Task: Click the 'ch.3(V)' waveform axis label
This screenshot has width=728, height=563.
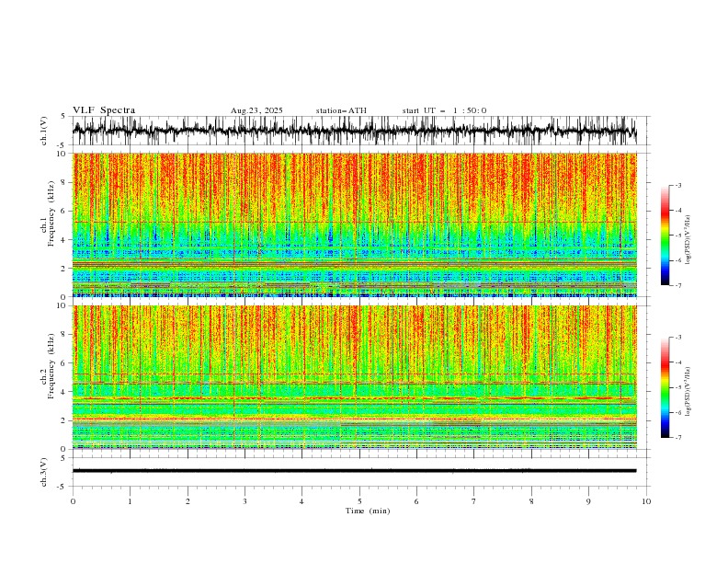Action: coord(44,472)
